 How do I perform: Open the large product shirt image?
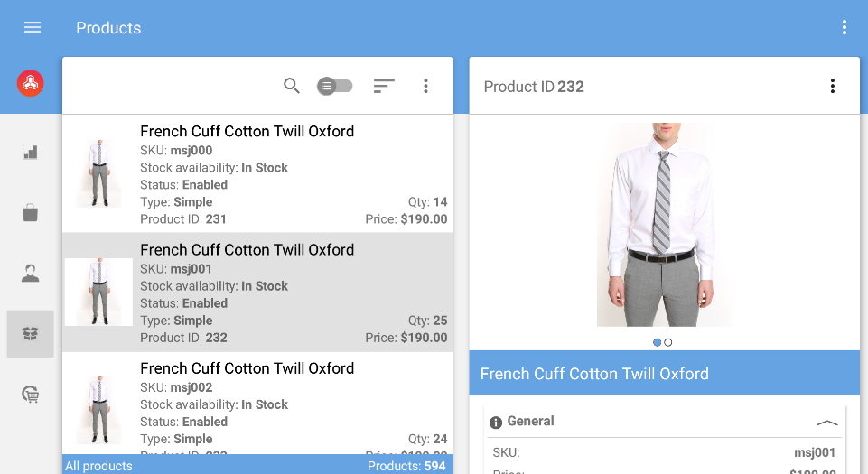664,224
